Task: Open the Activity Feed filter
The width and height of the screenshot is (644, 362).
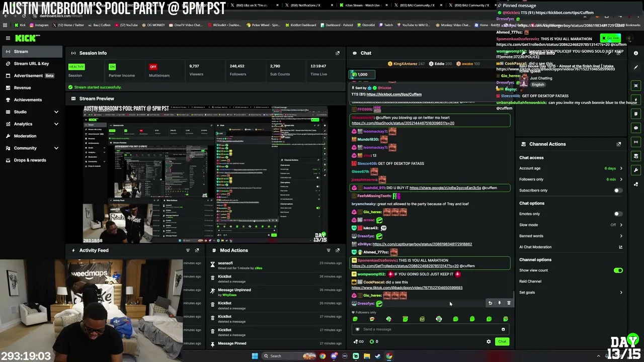Action: pyautogui.click(x=188, y=250)
